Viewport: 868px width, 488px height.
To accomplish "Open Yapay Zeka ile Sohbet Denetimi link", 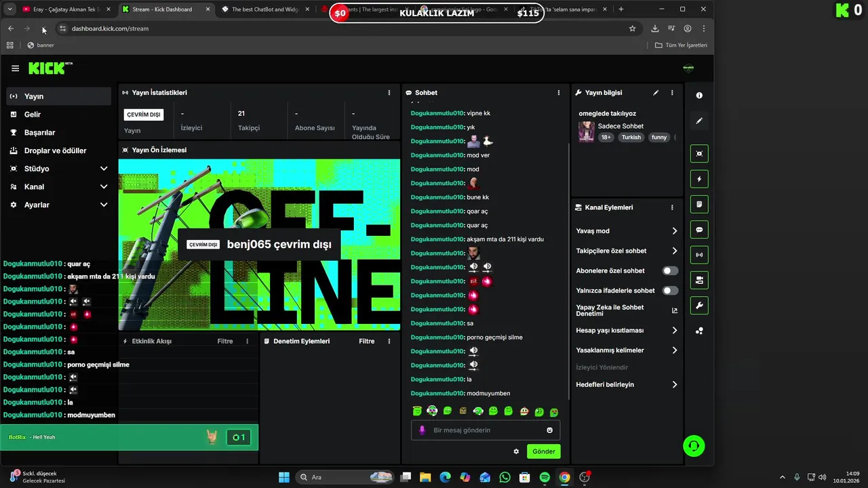I will pyautogui.click(x=626, y=310).
